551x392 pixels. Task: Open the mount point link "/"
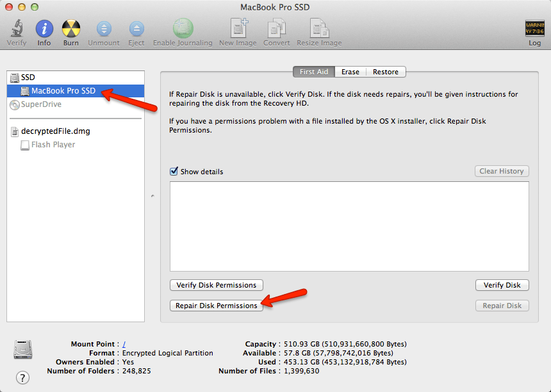[x=124, y=344]
